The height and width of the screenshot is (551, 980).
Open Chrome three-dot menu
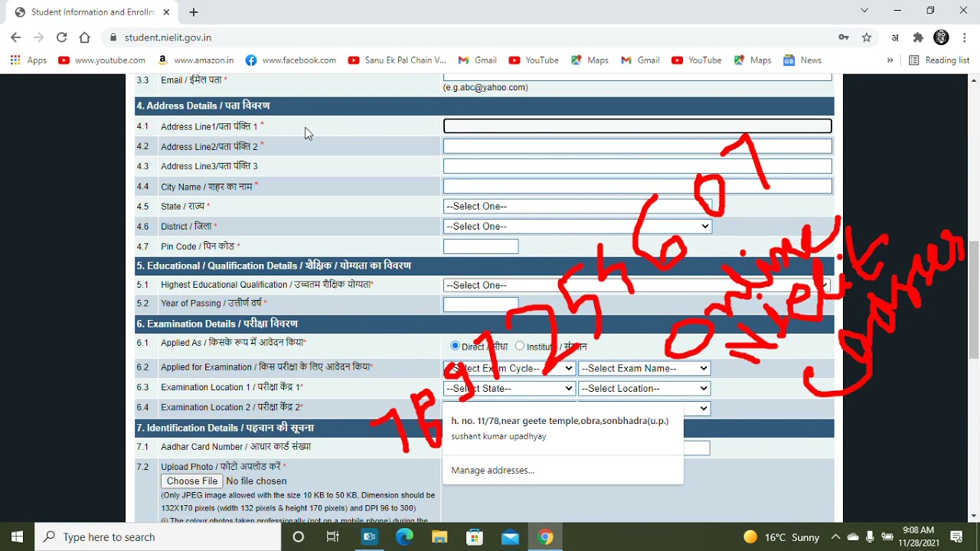coord(964,37)
